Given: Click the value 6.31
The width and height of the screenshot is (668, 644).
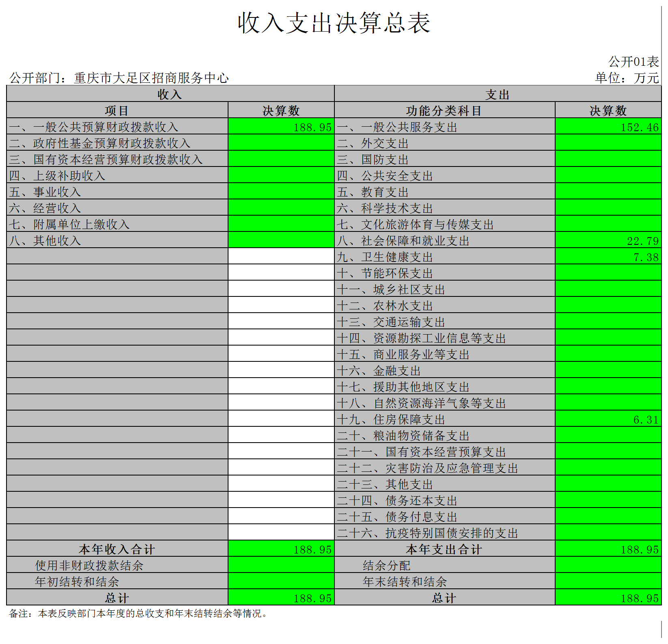Looking at the screenshot, I should (x=608, y=419).
